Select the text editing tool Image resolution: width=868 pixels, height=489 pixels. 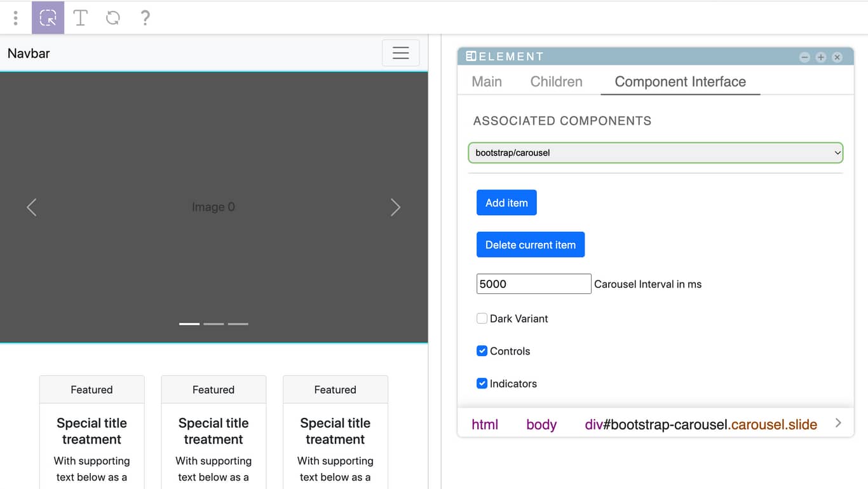coord(81,18)
